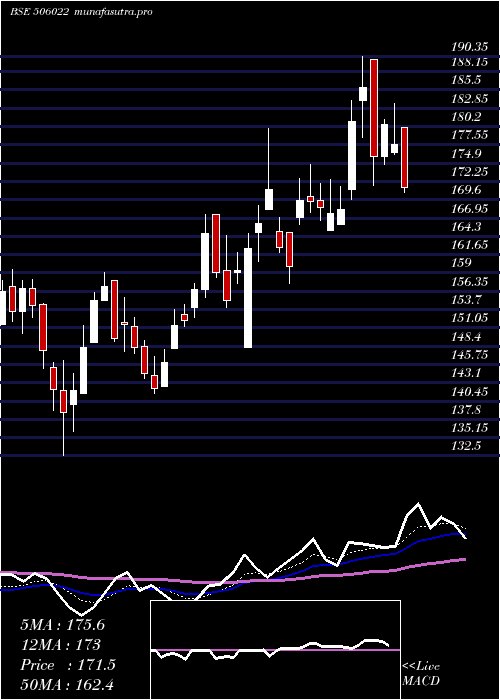Click the 188.15 price axis label
The width and height of the screenshot is (500, 700).
(469, 62)
